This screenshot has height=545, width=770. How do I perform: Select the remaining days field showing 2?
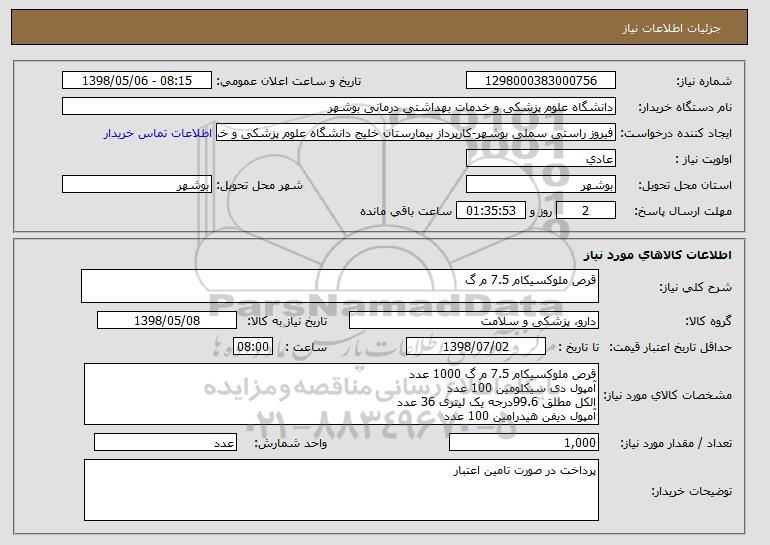(x=585, y=211)
